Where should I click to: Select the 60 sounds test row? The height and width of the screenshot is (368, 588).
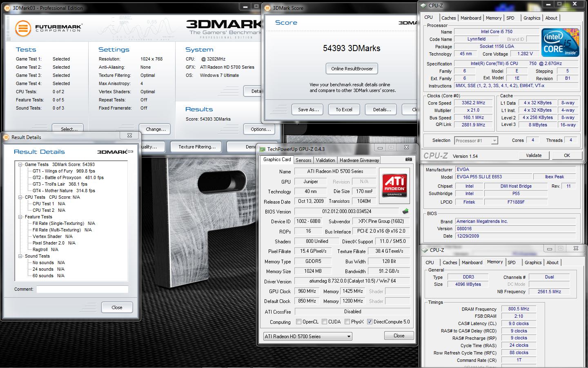click(x=49, y=276)
